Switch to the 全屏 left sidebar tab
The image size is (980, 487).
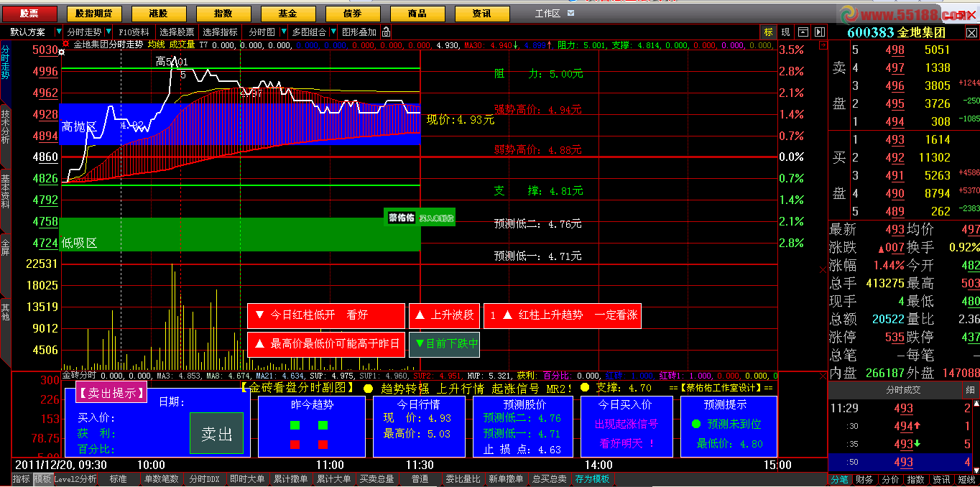coord(6,247)
